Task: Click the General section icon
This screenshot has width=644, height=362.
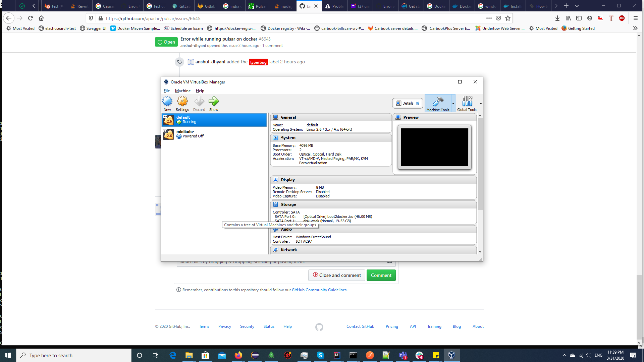Action: (276, 117)
